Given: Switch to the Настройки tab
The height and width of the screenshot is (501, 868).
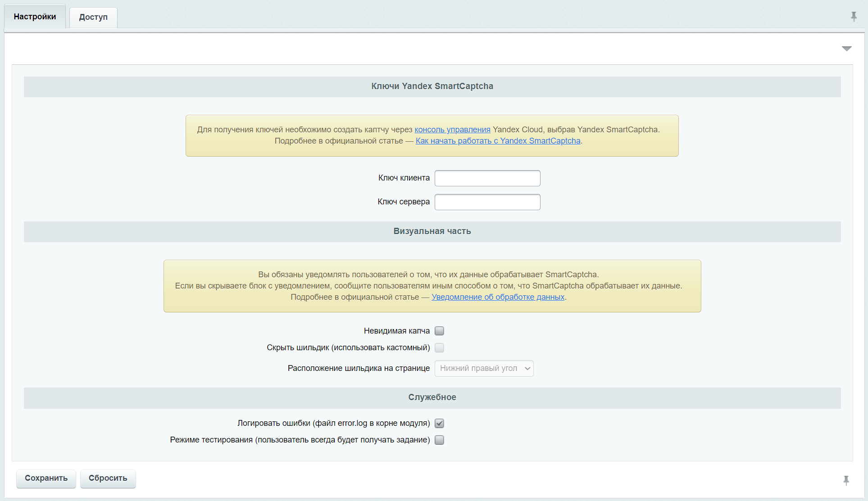Looking at the screenshot, I should point(35,16).
